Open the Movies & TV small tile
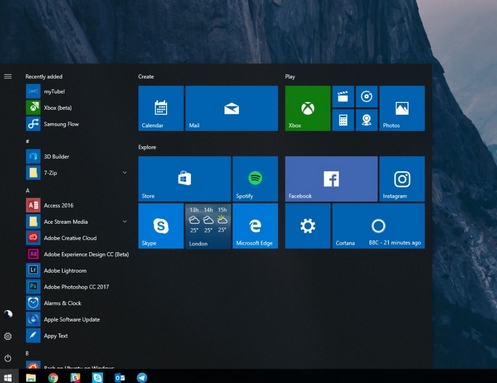This screenshot has width=497, height=383. pos(343,97)
